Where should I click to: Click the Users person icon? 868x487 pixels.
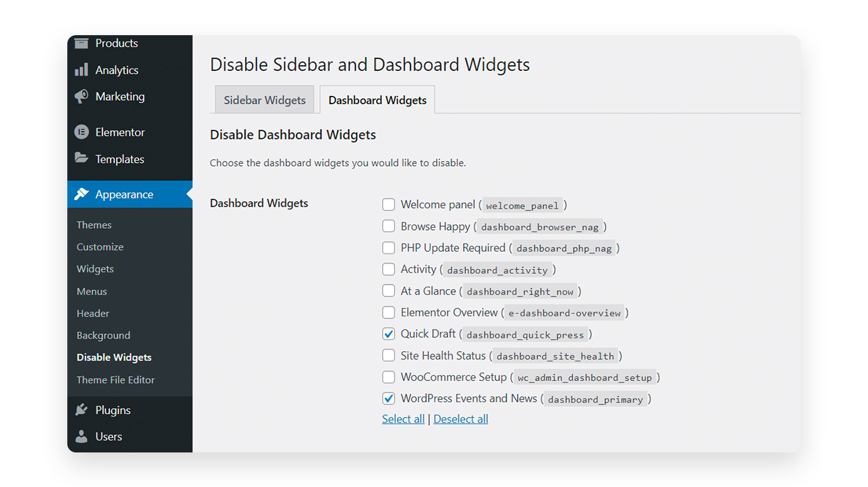coord(81,437)
